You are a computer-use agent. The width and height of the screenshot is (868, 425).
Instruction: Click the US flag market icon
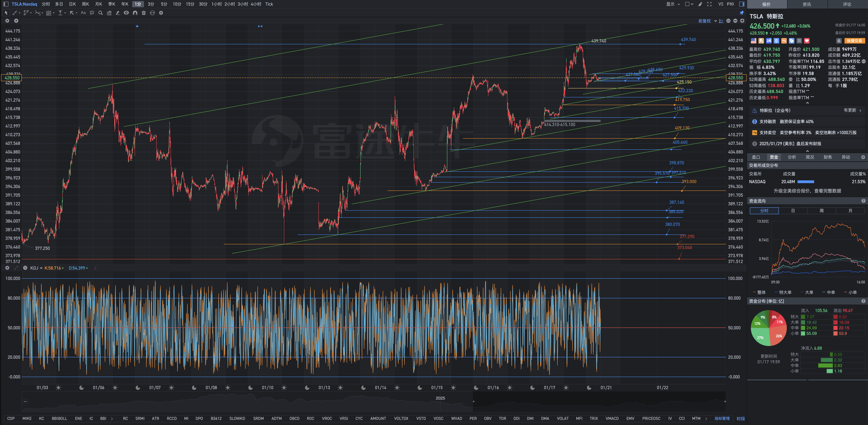754,41
